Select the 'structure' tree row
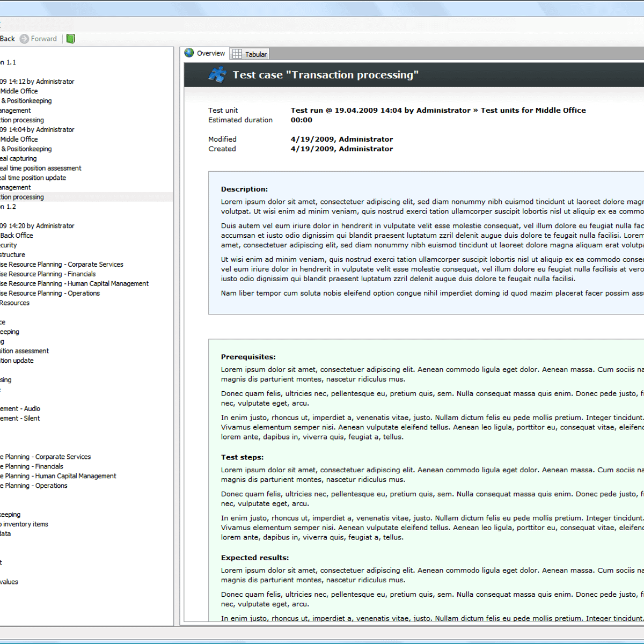Viewport: 644px width, 644px height. (x=13, y=255)
